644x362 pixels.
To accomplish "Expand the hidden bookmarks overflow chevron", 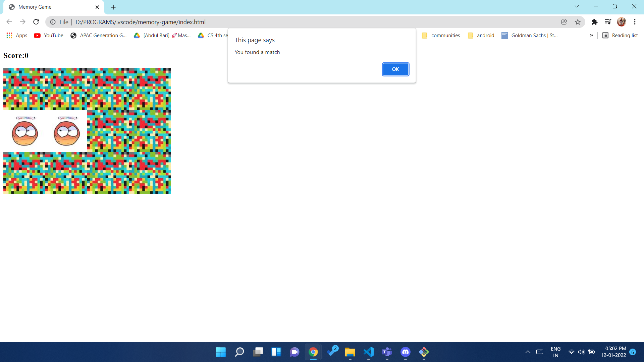I will point(591,36).
